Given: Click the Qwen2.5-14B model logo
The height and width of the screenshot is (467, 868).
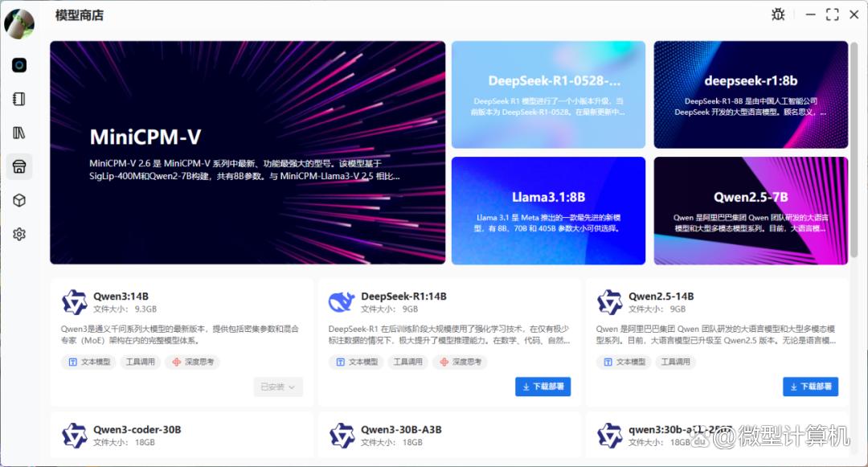Looking at the screenshot, I should pos(609,302).
